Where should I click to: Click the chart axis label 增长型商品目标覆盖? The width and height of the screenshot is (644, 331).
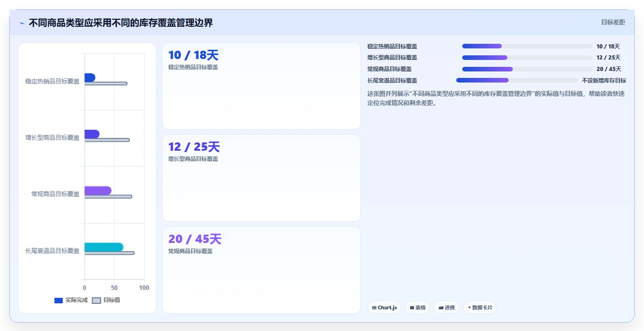(x=52, y=137)
